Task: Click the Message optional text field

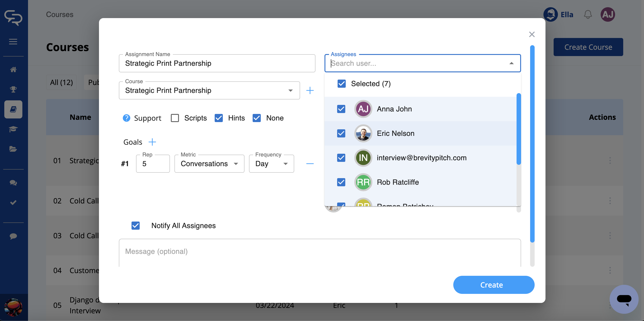Action: (x=320, y=251)
